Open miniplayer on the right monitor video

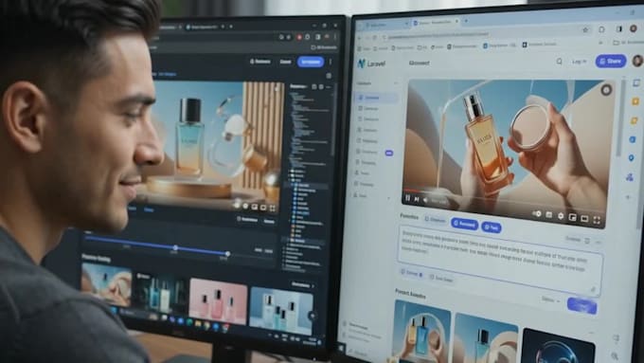click(573, 217)
